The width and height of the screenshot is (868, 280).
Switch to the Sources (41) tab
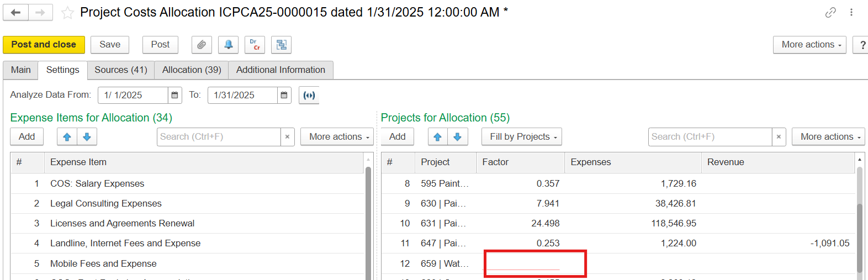pyautogui.click(x=120, y=70)
